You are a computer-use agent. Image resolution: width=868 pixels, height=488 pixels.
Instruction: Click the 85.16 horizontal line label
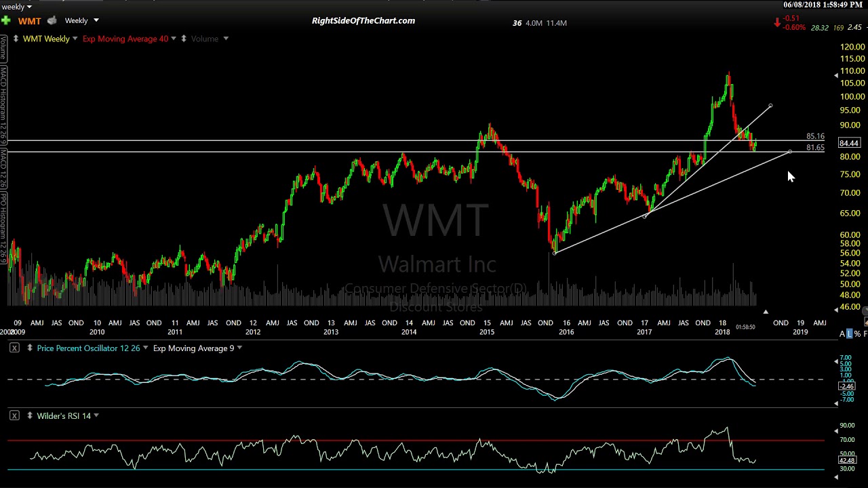click(815, 136)
